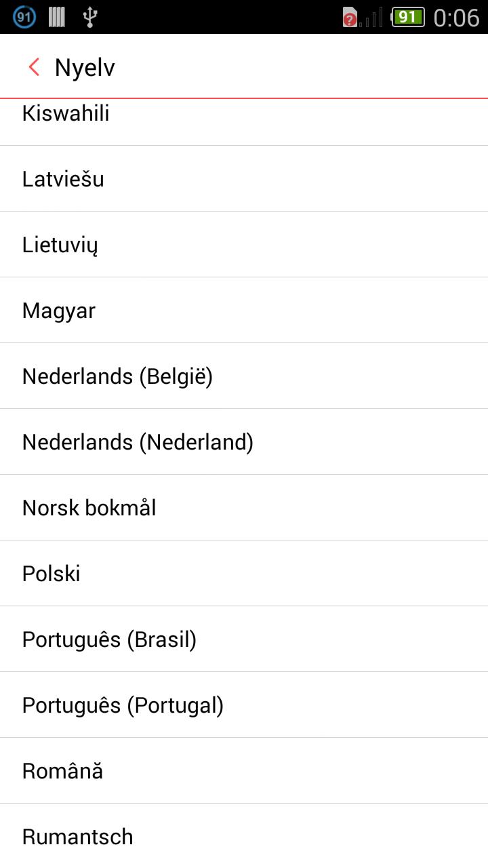Tap the signal strength bars icon

[x=372, y=18]
